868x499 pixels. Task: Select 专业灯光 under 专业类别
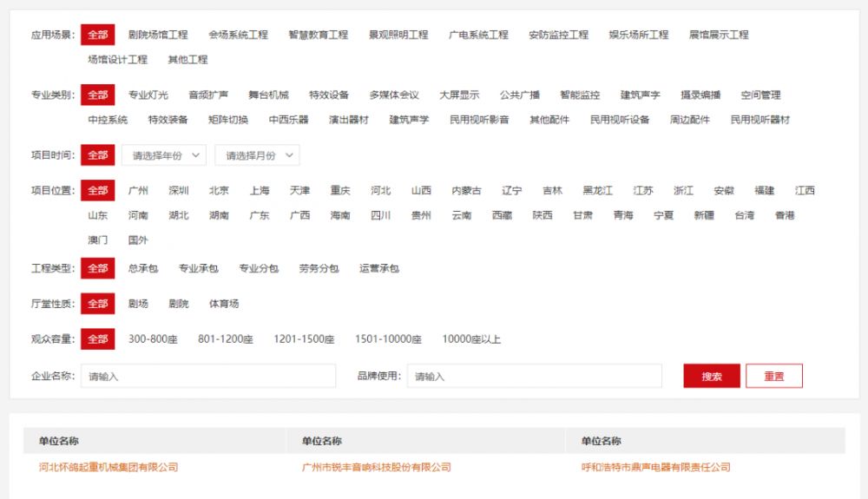(x=148, y=95)
